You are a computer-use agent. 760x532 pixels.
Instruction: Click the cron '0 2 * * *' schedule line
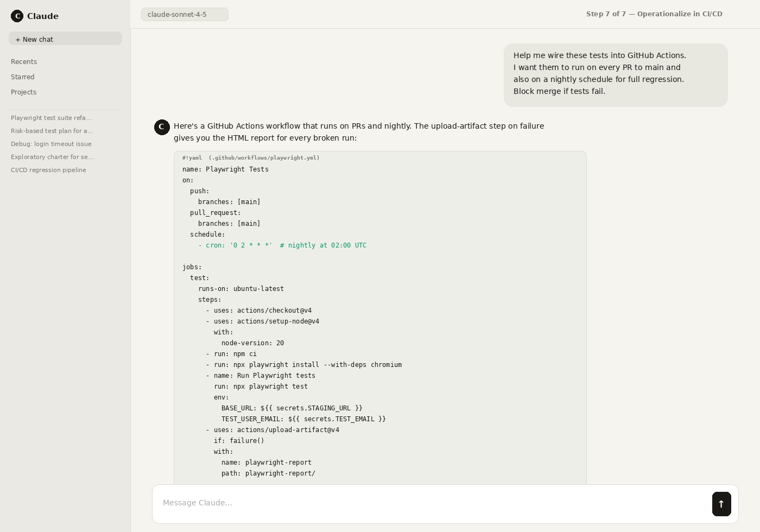pyautogui.click(x=282, y=245)
